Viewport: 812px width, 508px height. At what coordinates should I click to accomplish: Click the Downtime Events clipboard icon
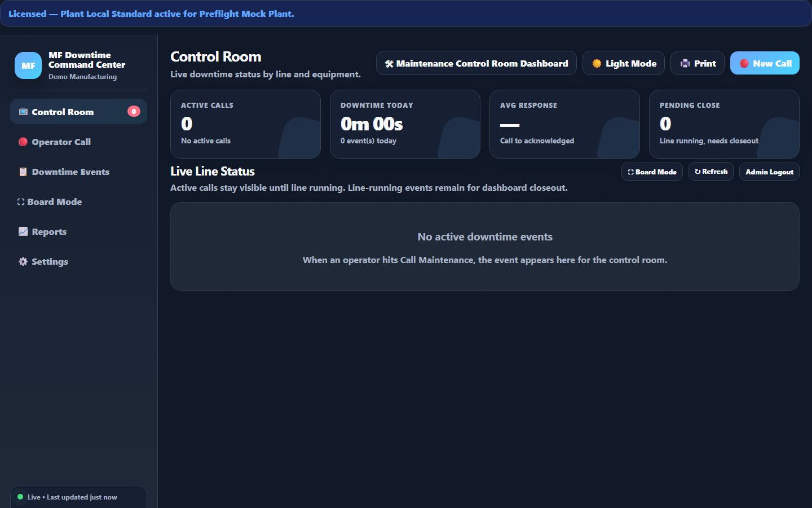click(x=23, y=172)
